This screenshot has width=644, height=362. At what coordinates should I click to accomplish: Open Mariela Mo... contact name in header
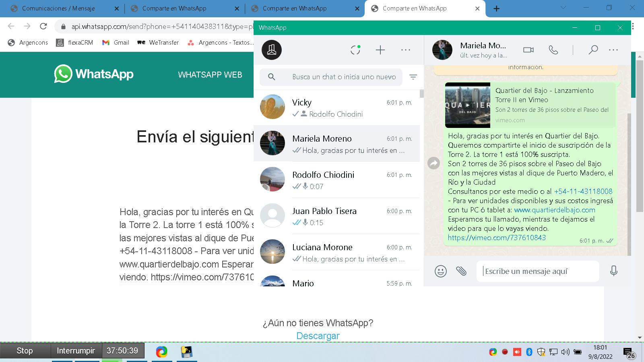point(483,45)
